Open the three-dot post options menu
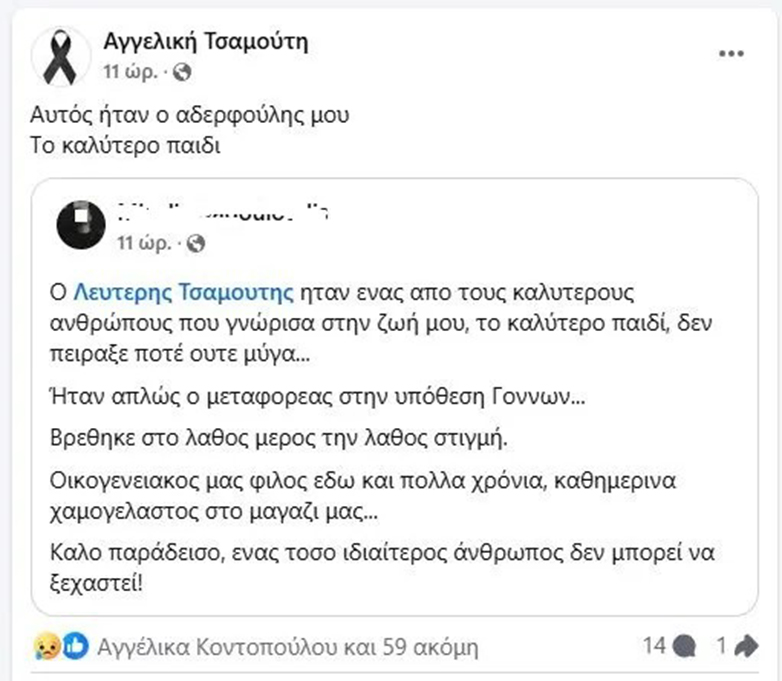This screenshot has height=681, width=782. (731, 54)
